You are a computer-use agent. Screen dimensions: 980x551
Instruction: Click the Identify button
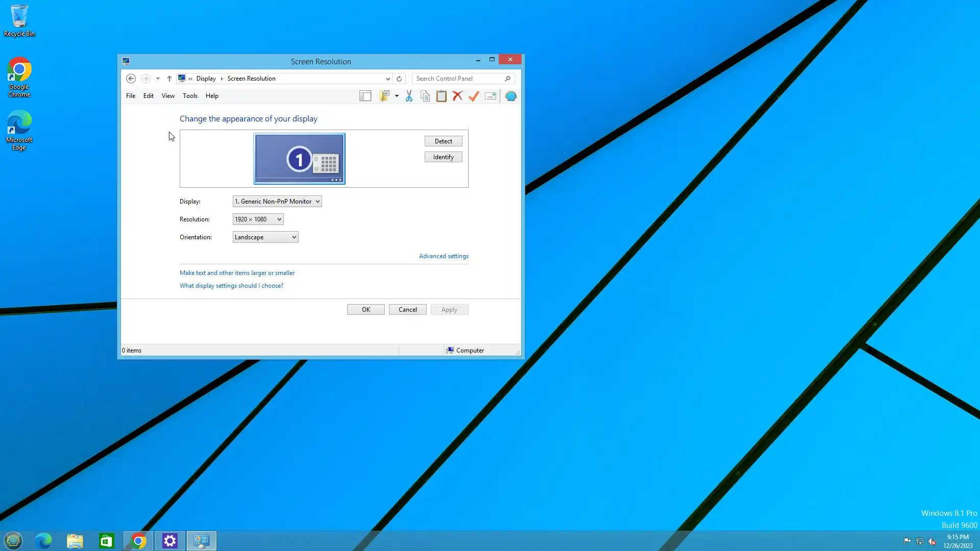click(x=443, y=157)
